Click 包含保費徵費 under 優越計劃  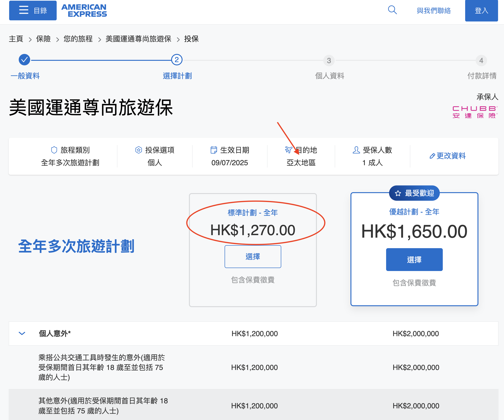pos(414,283)
